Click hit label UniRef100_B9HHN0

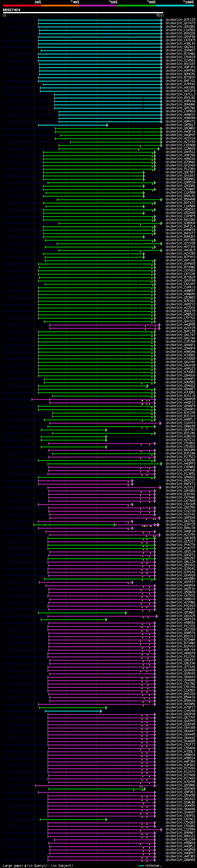pos(180,104)
